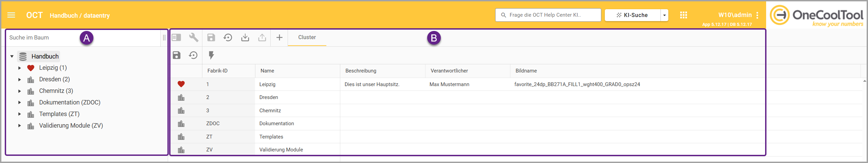Collapse the Handbuch root node
868x163 pixels.
click(x=12, y=56)
